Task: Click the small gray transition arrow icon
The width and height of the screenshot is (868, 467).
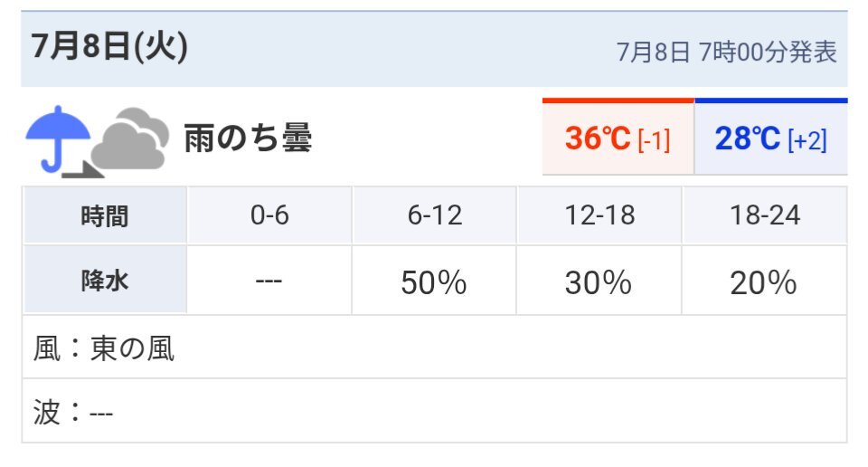Action: coord(82,169)
